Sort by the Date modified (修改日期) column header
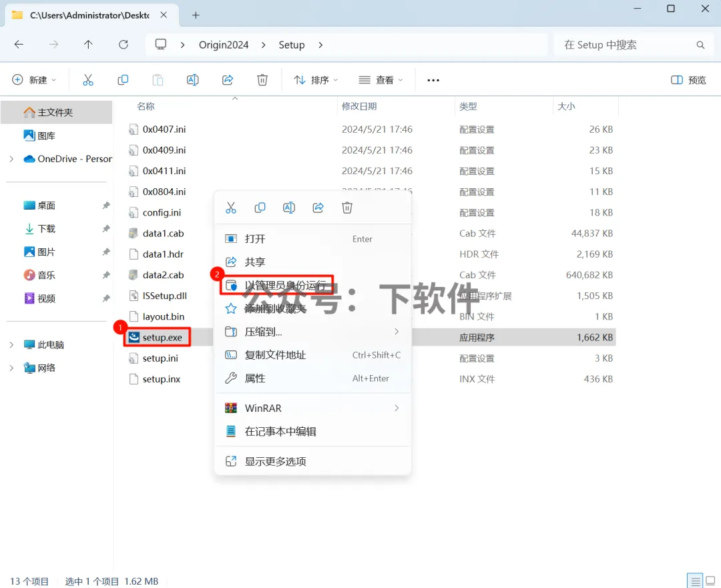This screenshot has height=588, width=721. coord(359,107)
